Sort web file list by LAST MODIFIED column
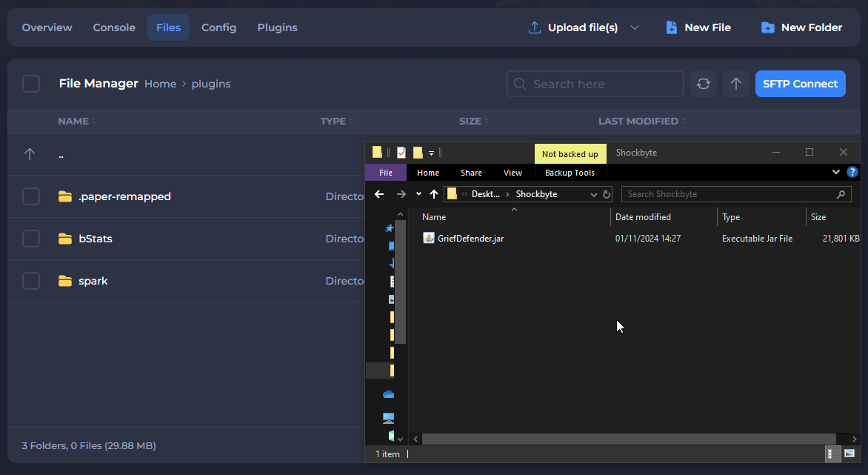868x475 pixels. (641, 122)
